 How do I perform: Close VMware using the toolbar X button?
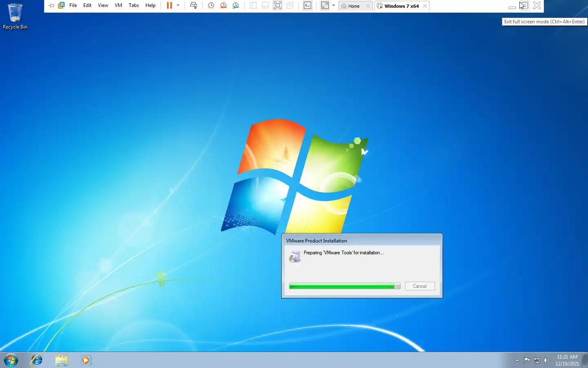[537, 6]
